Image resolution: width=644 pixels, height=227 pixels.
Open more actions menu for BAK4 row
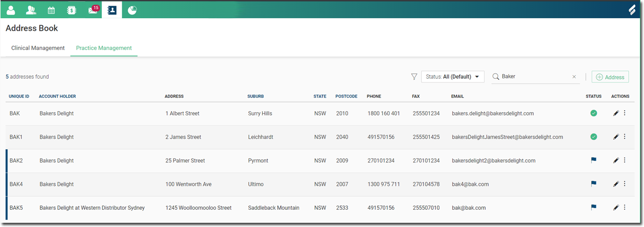pyautogui.click(x=625, y=183)
